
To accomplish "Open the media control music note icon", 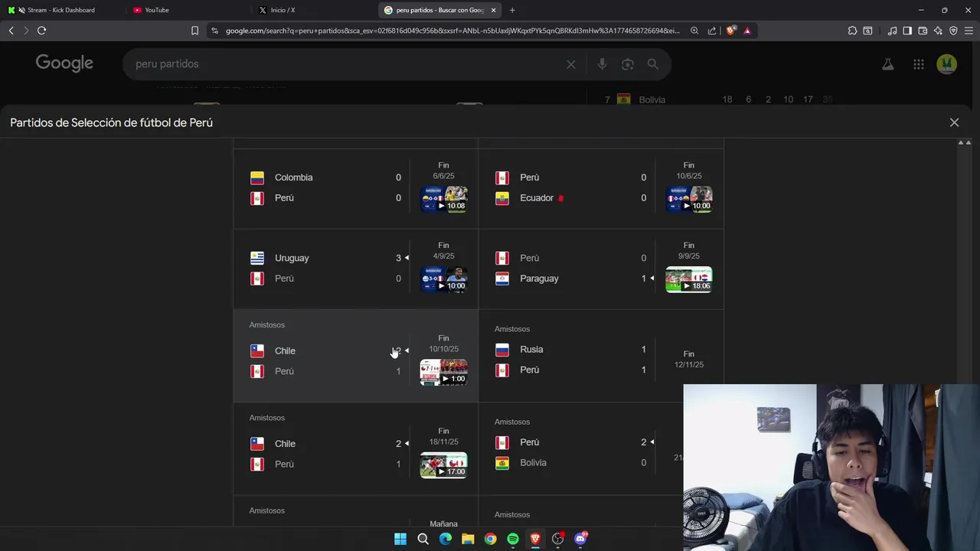I will pyautogui.click(x=892, y=31).
